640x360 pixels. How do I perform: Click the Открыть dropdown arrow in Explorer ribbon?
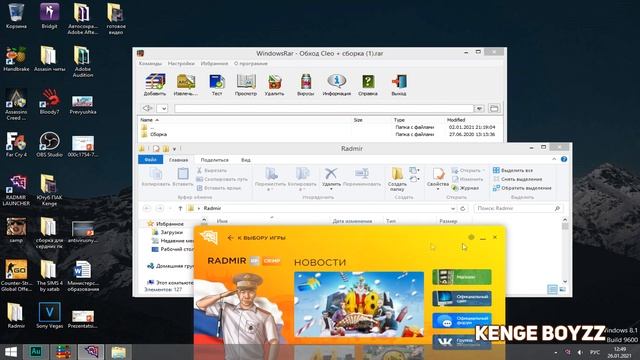coord(484,170)
